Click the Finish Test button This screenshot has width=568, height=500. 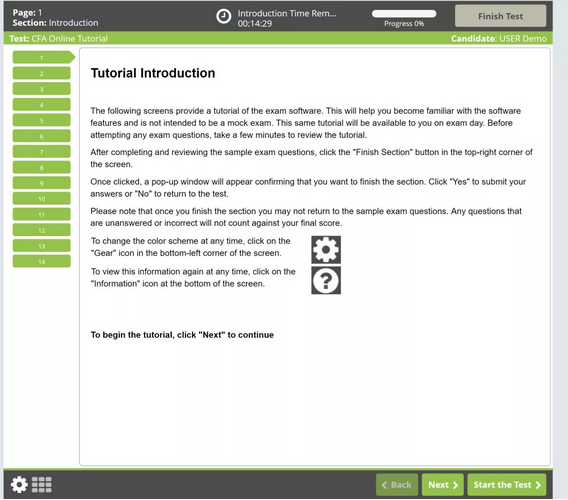[x=500, y=16]
